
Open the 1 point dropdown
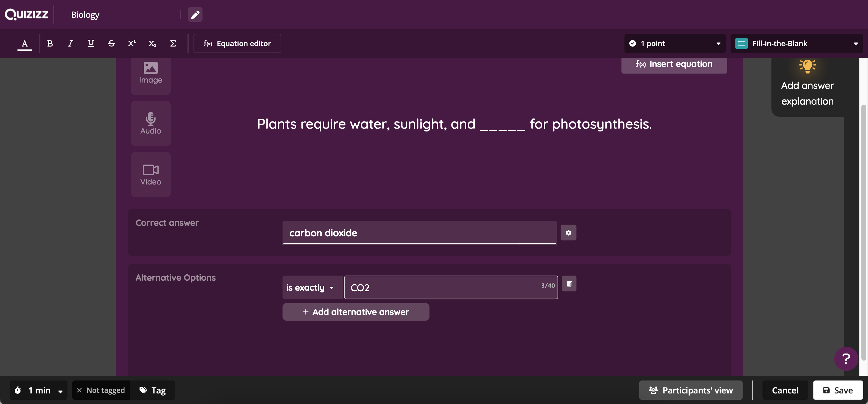(x=674, y=43)
